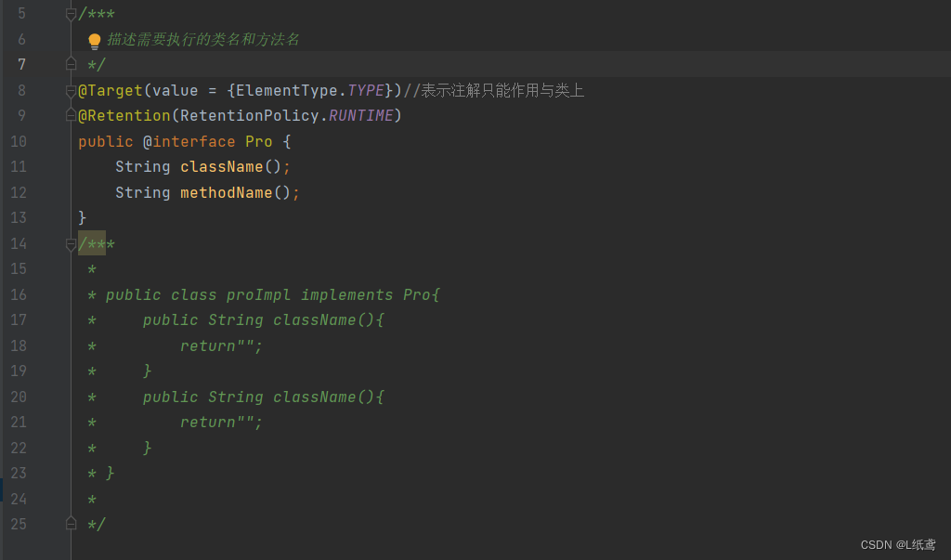Collapse the @Retention annotation fold marker
This screenshot has width=951, height=560.
click(x=72, y=115)
